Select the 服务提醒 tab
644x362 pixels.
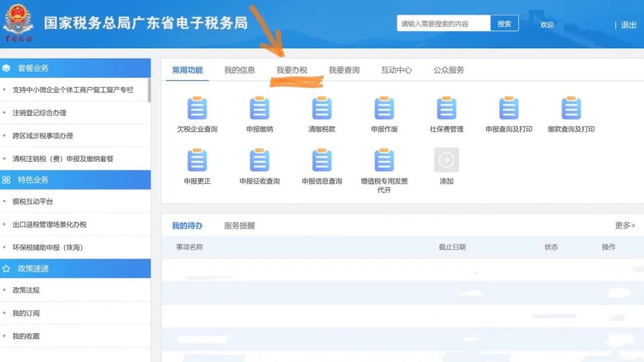pos(240,225)
